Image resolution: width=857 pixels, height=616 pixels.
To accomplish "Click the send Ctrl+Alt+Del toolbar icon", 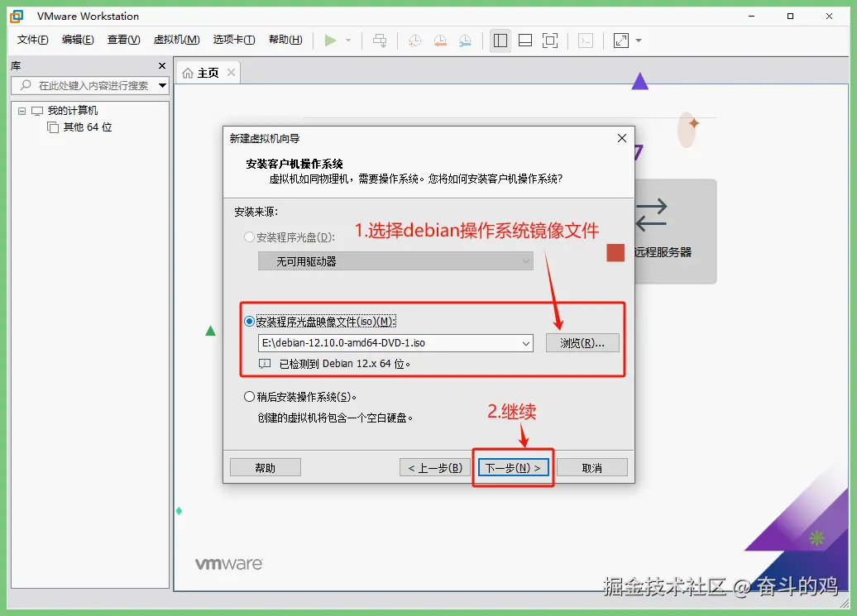I will tap(380, 41).
